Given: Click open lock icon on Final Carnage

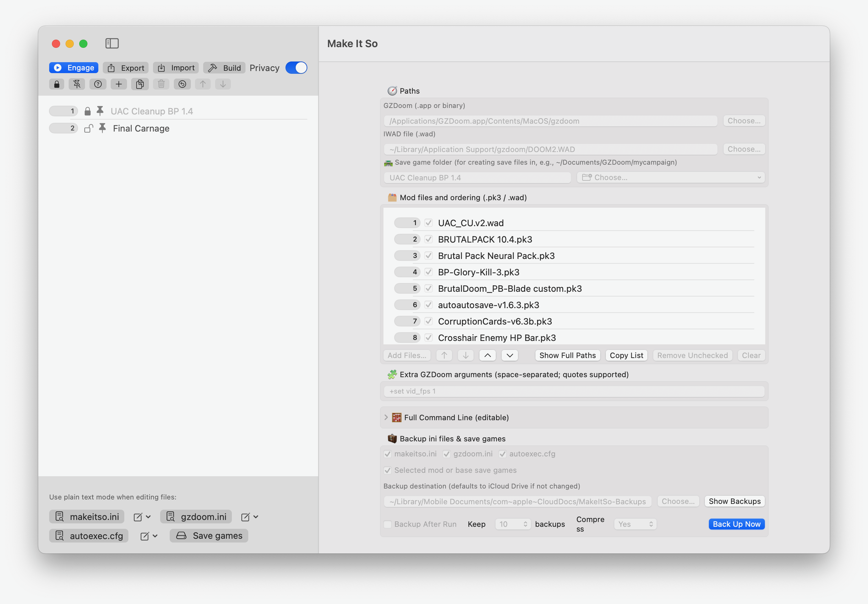Looking at the screenshot, I should coord(89,128).
